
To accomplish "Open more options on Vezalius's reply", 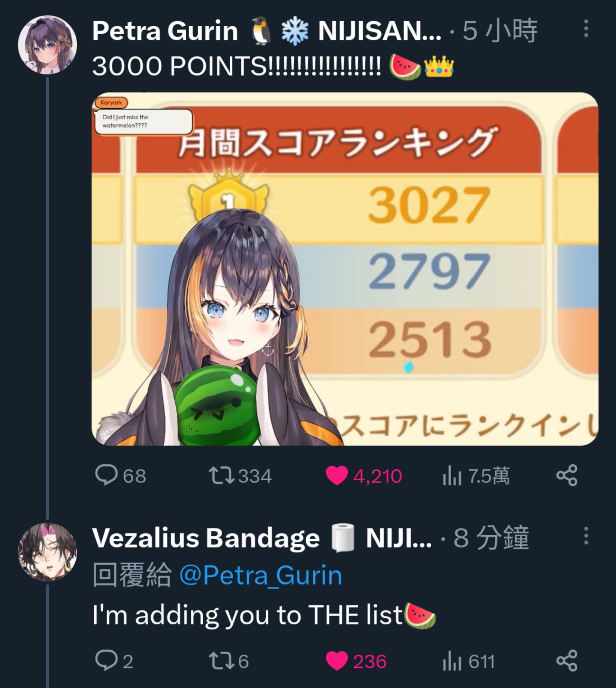I will 586,536.
